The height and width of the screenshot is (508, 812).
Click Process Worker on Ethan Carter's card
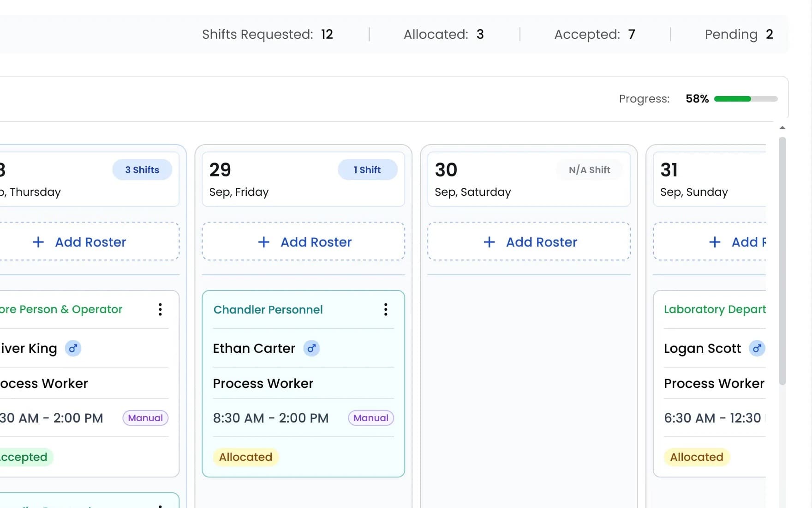pyautogui.click(x=263, y=383)
